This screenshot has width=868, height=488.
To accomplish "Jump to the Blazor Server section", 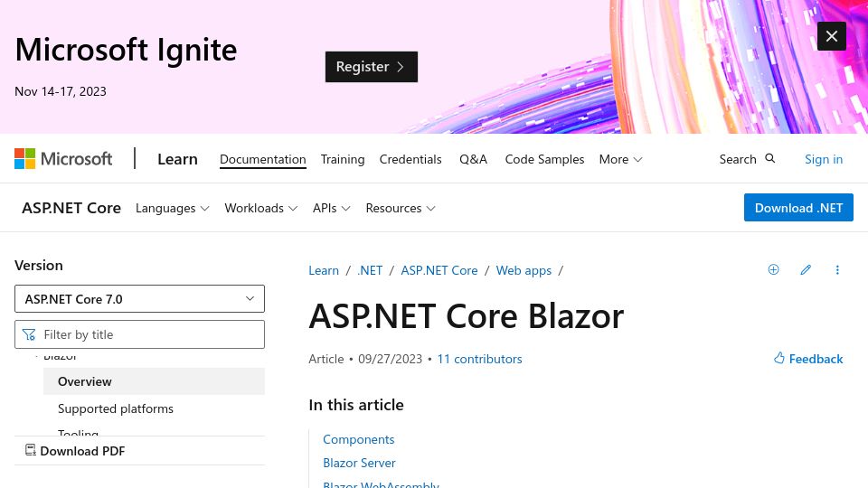I will tap(359, 463).
